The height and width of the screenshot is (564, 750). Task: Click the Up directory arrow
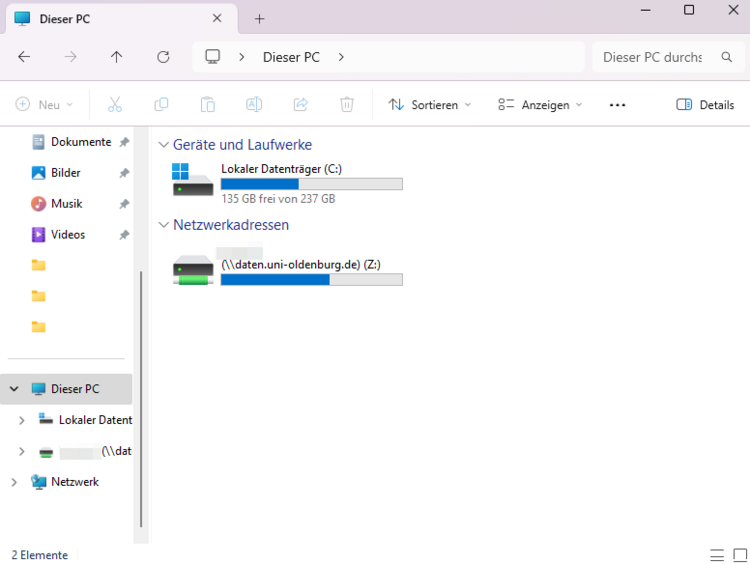[x=117, y=57]
